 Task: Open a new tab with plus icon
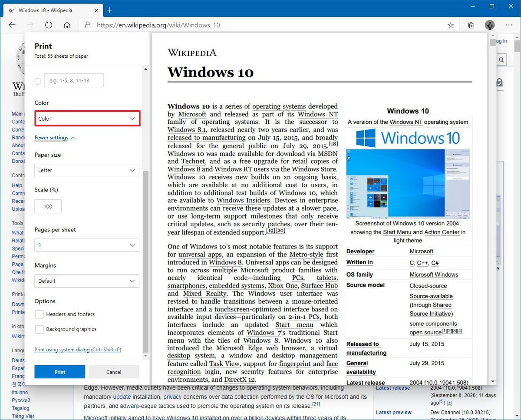[109, 10]
